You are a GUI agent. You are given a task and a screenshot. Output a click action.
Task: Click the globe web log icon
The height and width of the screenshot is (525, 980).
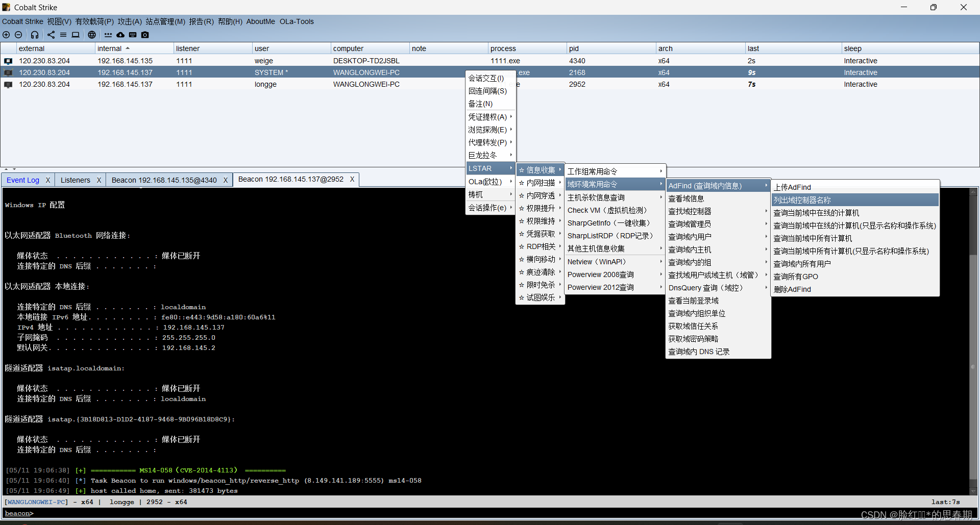click(92, 35)
